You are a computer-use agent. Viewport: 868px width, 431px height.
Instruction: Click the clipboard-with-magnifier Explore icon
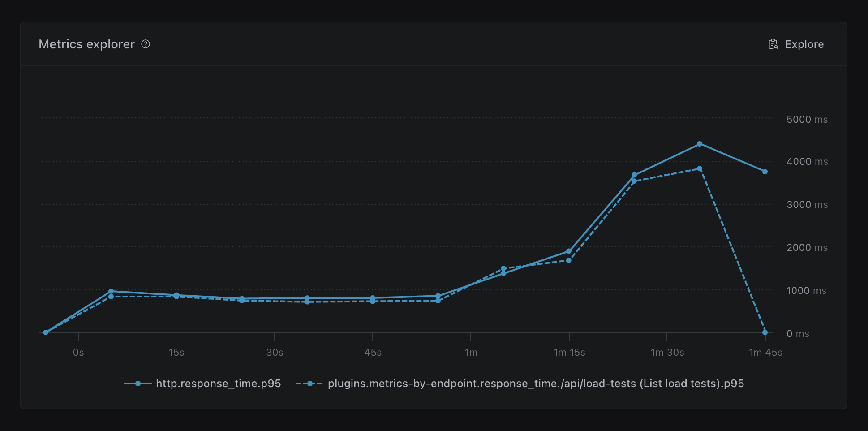click(x=773, y=44)
